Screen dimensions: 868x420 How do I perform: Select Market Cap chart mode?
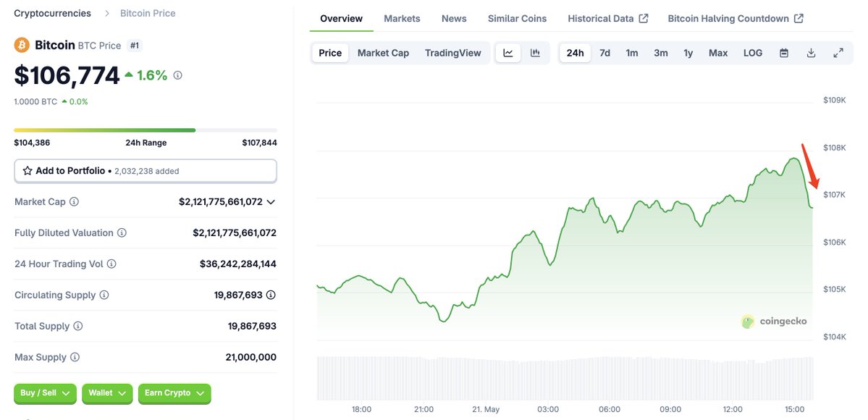point(383,53)
